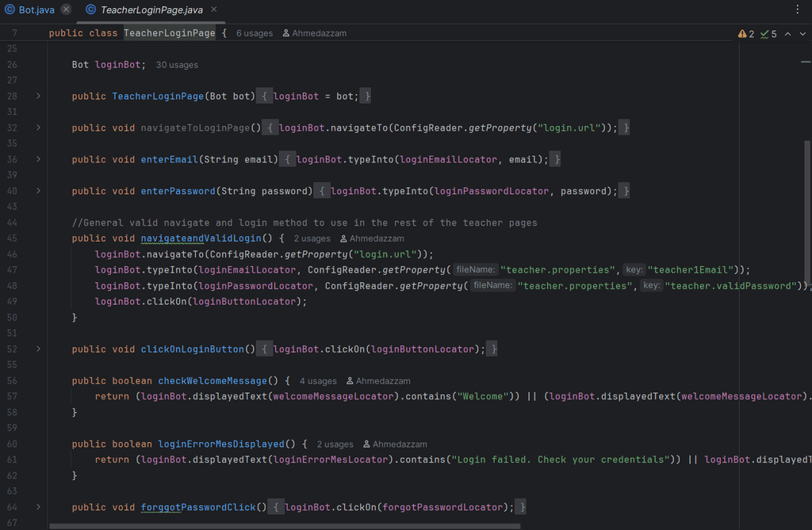
Task: Open 6 usages hint for TeacherLoginPage class
Action: pos(254,33)
